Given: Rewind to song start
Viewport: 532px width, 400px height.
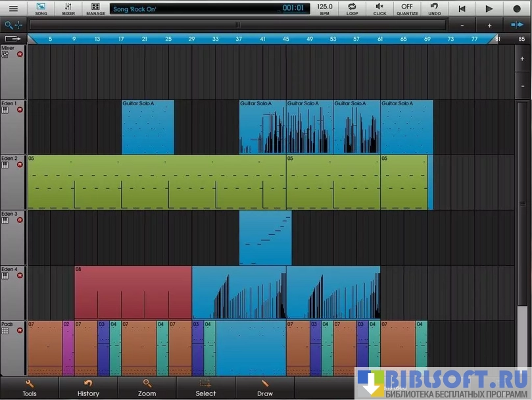Looking at the screenshot, I should [462, 9].
